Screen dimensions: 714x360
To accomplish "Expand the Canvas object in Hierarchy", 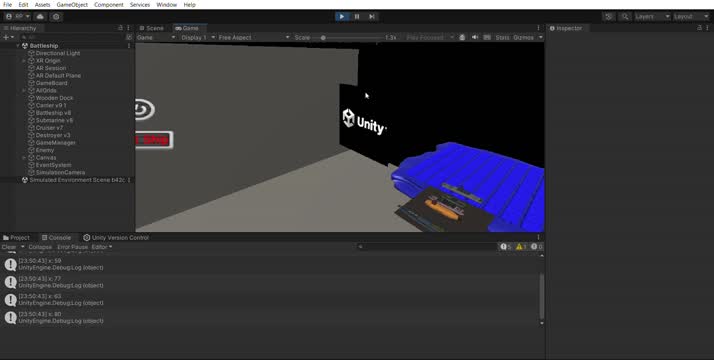I will click(24, 157).
